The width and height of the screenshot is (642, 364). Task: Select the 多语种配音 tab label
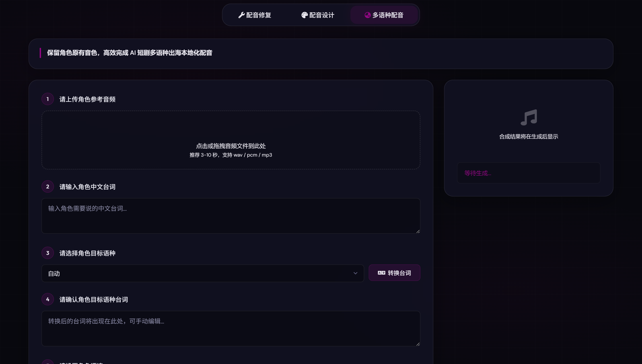coord(388,15)
